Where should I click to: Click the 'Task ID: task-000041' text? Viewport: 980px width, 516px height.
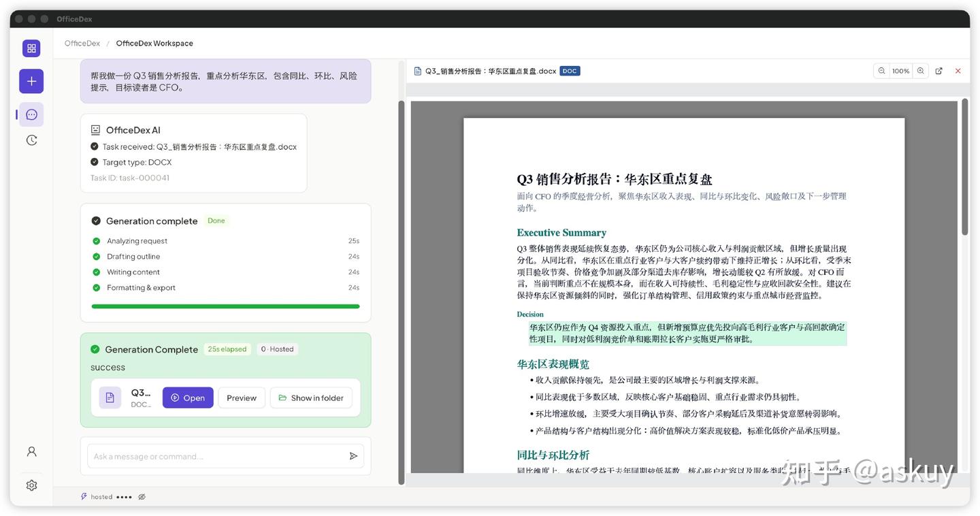point(130,178)
